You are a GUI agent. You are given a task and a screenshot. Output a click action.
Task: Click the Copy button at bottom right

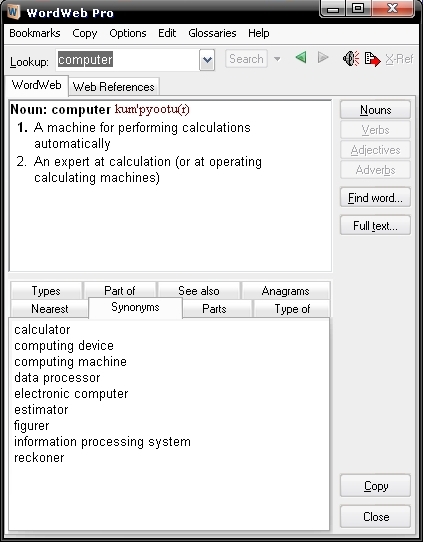(376, 486)
